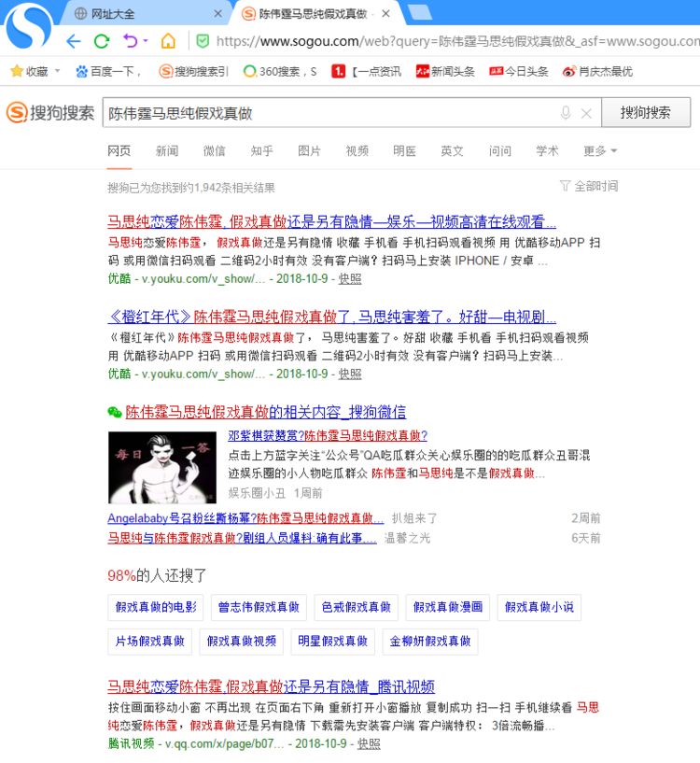Image resolution: width=700 pixels, height=763 pixels.
Task: Click the 搜狗搜索 logo
Action: [50, 113]
